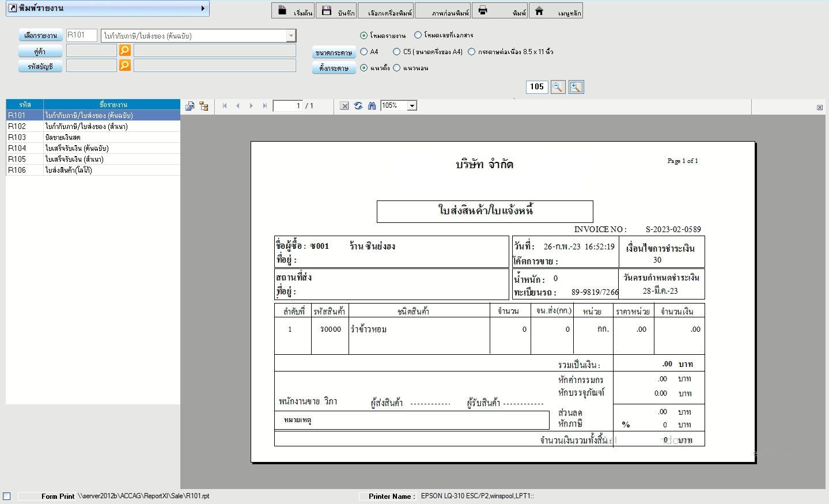Expand the พิมพ์รายงาน header arrow

click(x=203, y=9)
